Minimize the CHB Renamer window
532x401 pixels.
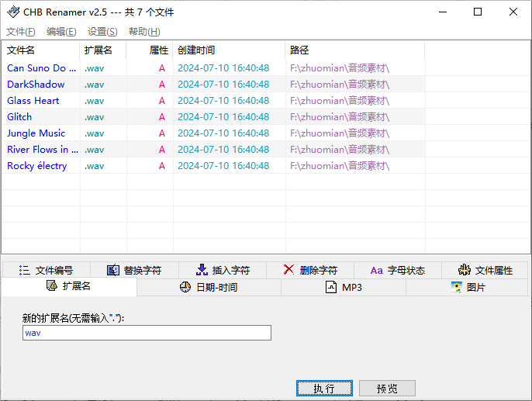pos(443,12)
